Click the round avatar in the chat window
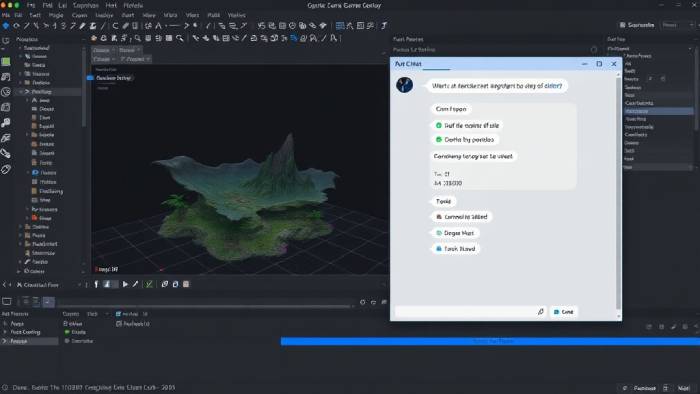This screenshot has width=700, height=394. click(404, 85)
